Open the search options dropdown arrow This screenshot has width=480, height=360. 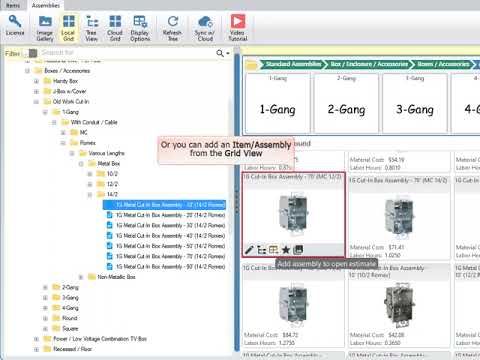[228, 53]
